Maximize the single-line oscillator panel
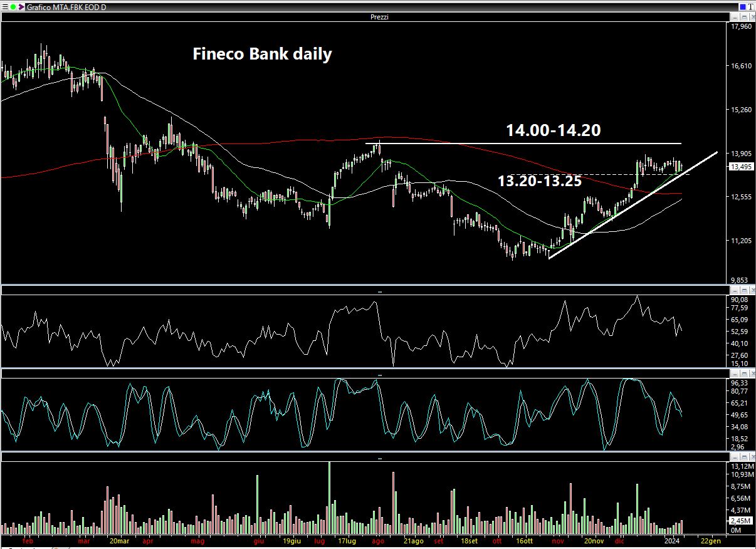Screen dimensions: 756x549 743,291
